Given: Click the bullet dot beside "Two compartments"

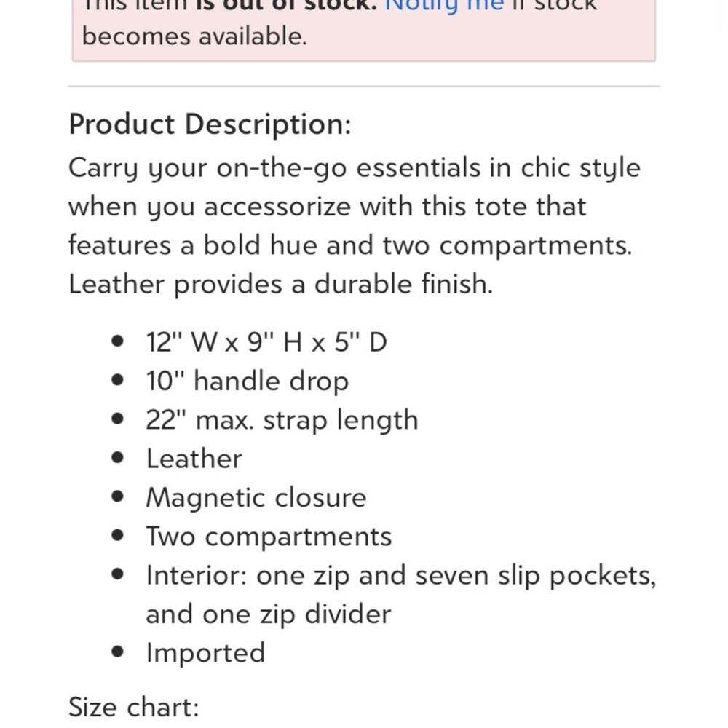Looking at the screenshot, I should pos(119,535).
